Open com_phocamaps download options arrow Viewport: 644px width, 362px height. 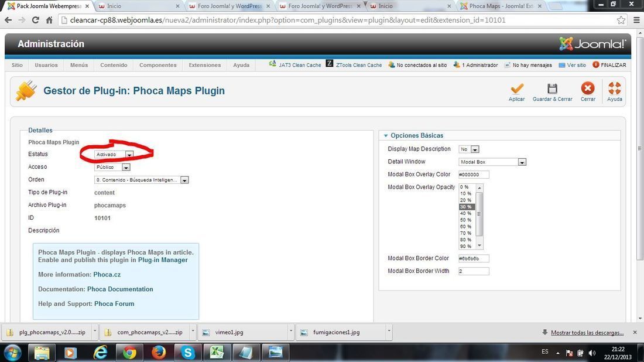pyautogui.click(x=193, y=331)
